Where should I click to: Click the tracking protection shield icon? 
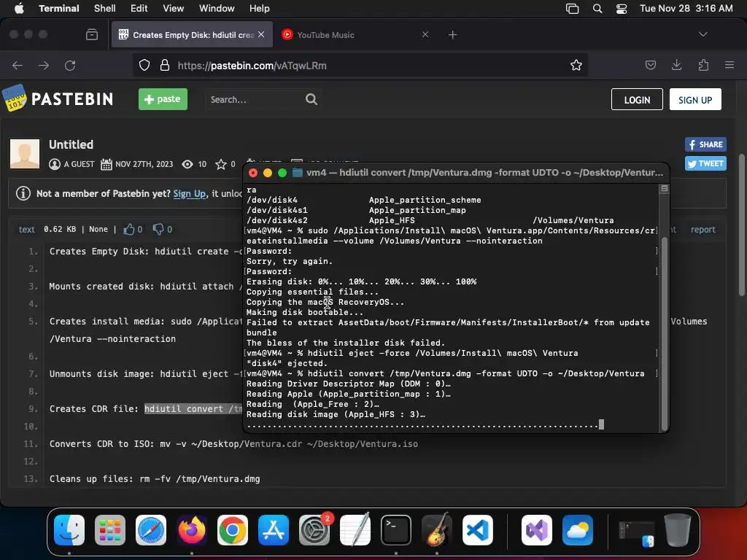(144, 65)
